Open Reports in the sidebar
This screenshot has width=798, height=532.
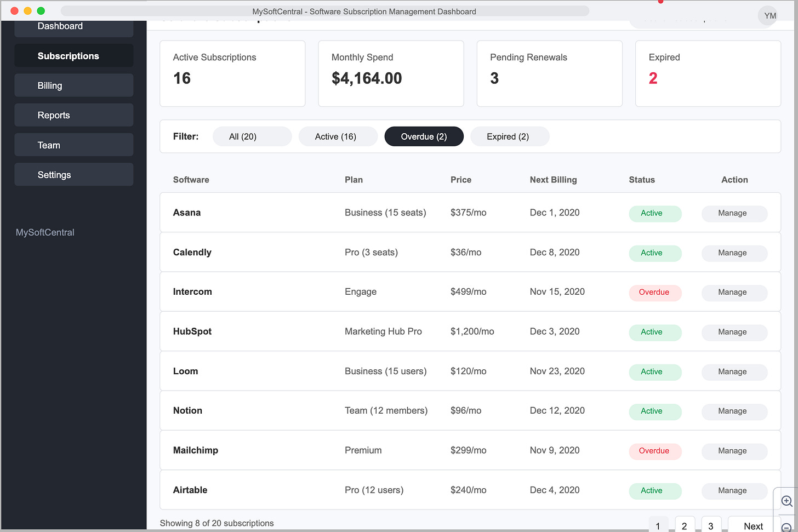coord(74,115)
